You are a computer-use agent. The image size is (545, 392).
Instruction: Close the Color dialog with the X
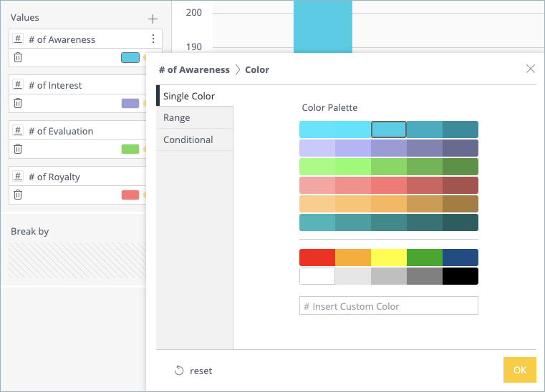531,69
